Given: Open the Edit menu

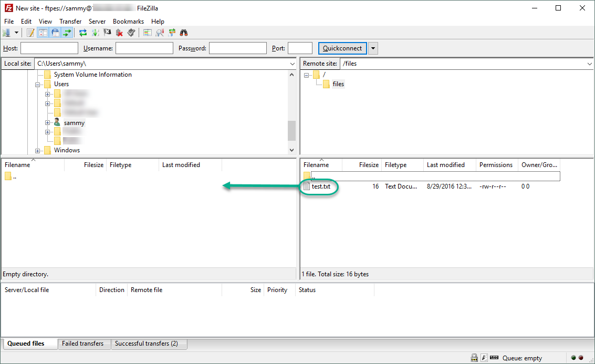Looking at the screenshot, I should 26,21.
